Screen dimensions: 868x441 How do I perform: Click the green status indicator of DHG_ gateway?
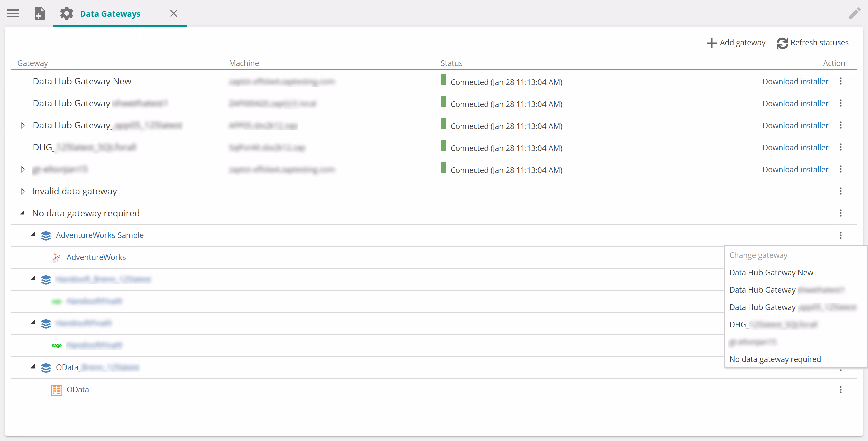tap(443, 146)
